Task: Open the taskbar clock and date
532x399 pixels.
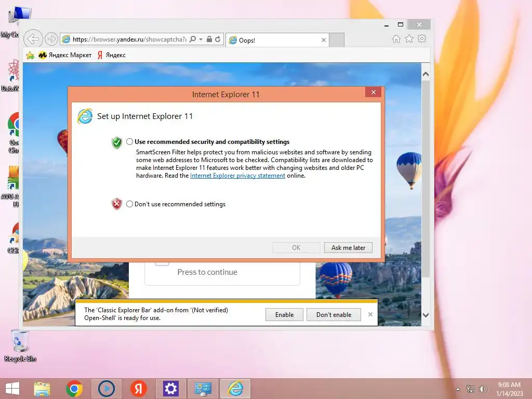Action: [509, 389]
